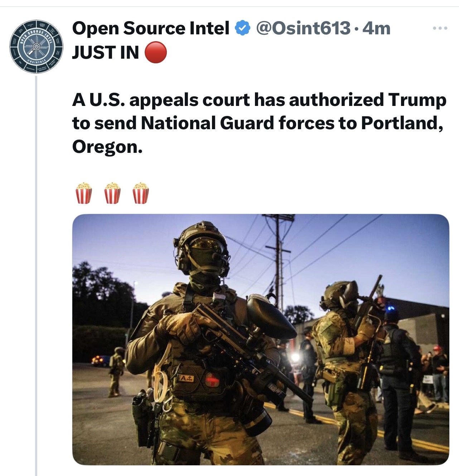Image resolution: width=459 pixels, height=476 pixels.
Task: Click the middle popcorn emoji
Action: 112,193
